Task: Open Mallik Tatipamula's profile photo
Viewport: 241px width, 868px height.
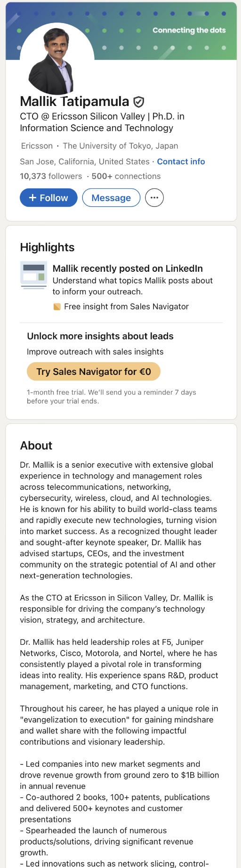Action: (x=57, y=60)
